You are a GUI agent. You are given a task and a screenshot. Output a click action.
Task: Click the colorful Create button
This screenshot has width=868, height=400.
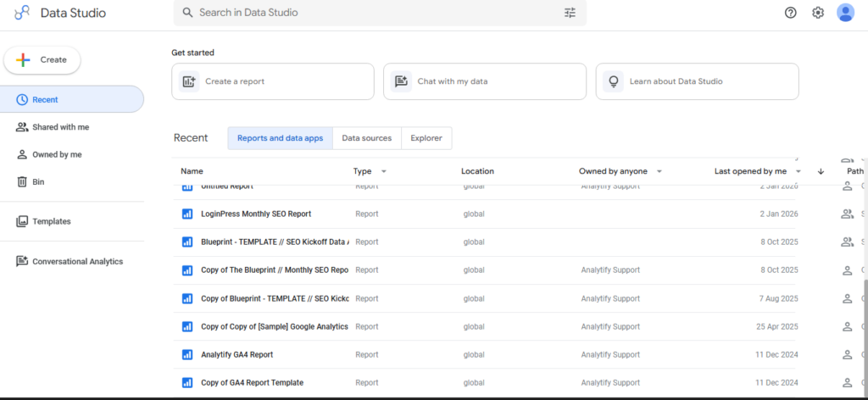42,60
